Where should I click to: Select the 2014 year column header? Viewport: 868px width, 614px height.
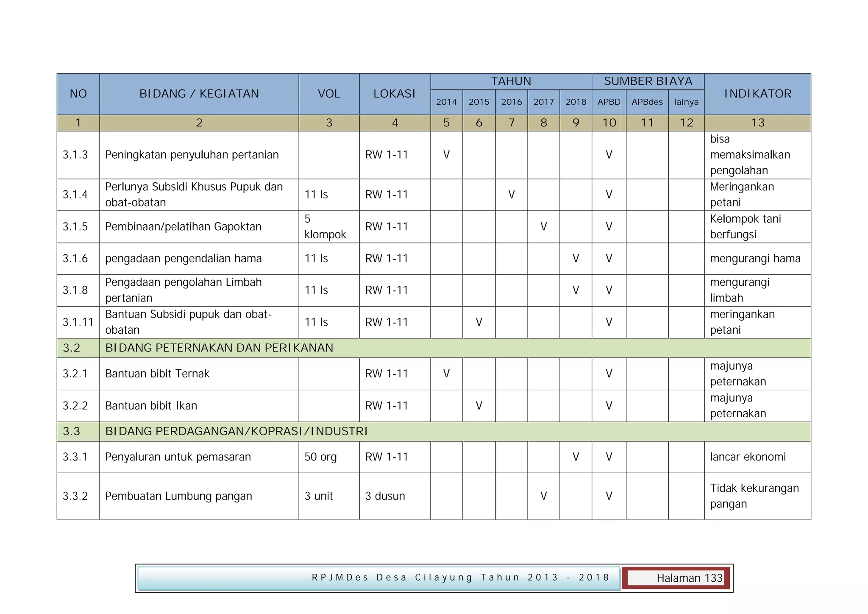point(446,102)
